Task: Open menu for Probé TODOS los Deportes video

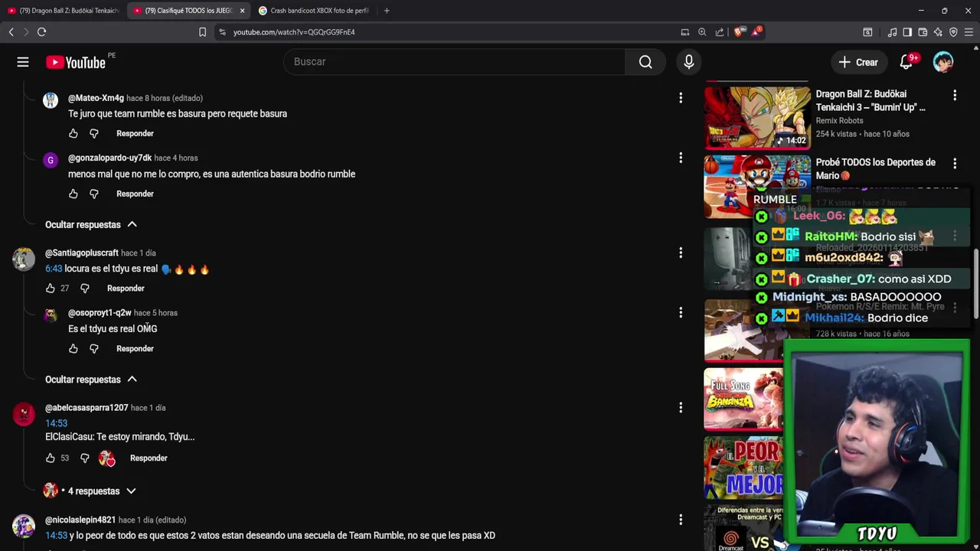Action: tap(955, 163)
